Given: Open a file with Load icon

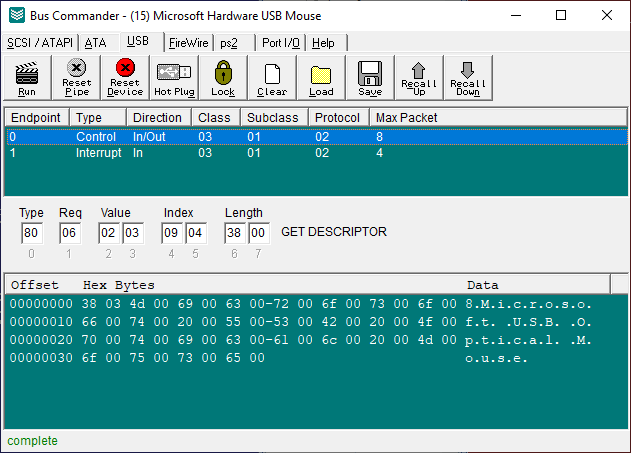Looking at the screenshot, I should (x=321, y=78).
